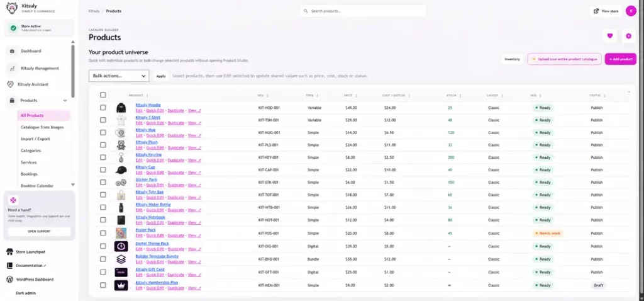Sort by the Price column arrows

click(x=356, y=95)
